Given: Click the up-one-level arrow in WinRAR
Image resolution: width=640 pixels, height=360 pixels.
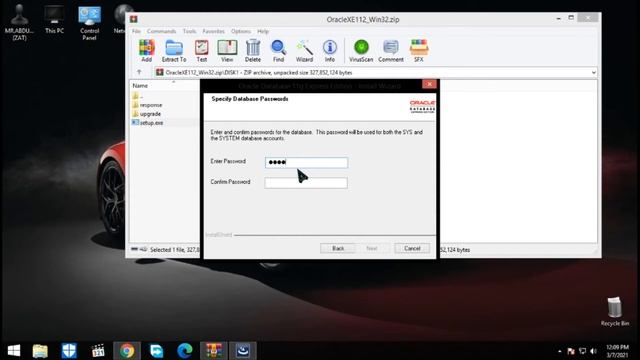Looking at the screenshot, I should click(x=139, y=72).
